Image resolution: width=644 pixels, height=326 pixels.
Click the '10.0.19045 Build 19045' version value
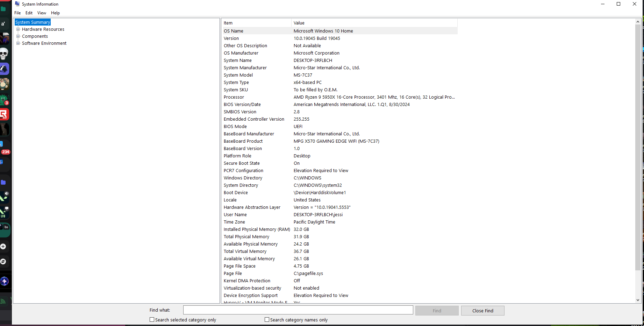pyautogui.click(x=317, y=38)
